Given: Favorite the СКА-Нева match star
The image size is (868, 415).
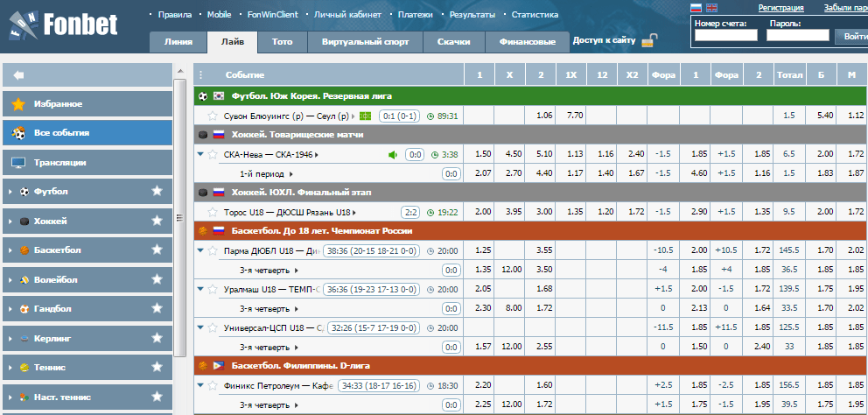Looking at the screenshot, I should point(212,155).
